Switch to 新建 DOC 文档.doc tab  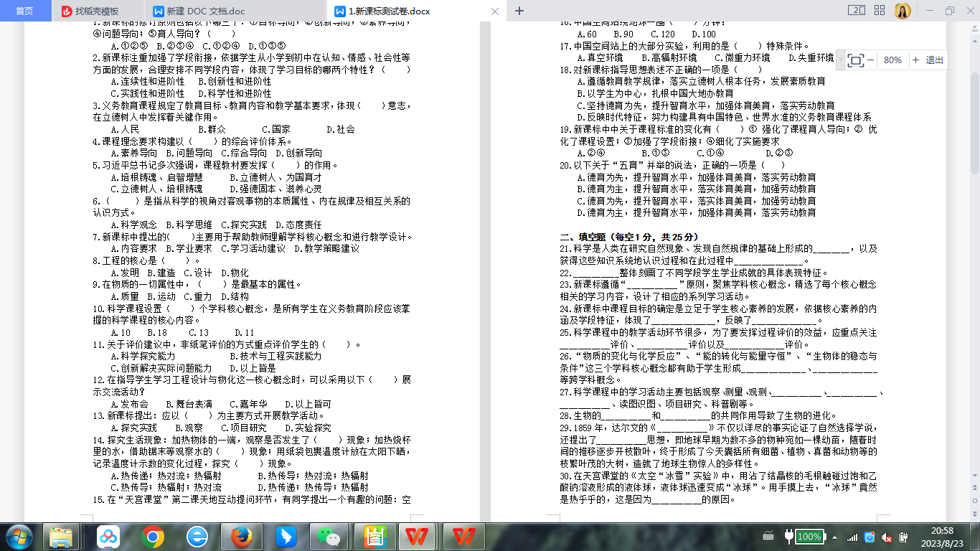pos(204,11)
